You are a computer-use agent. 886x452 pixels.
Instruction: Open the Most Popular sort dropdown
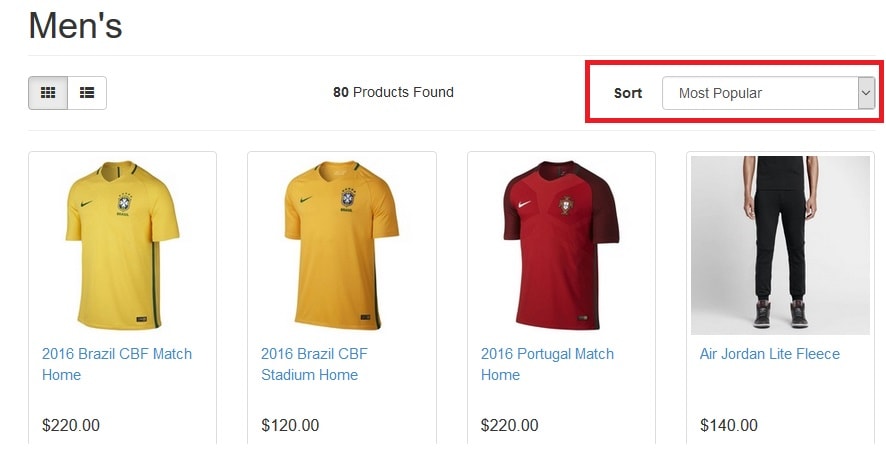pyautogui.click(x=768, y=93)
